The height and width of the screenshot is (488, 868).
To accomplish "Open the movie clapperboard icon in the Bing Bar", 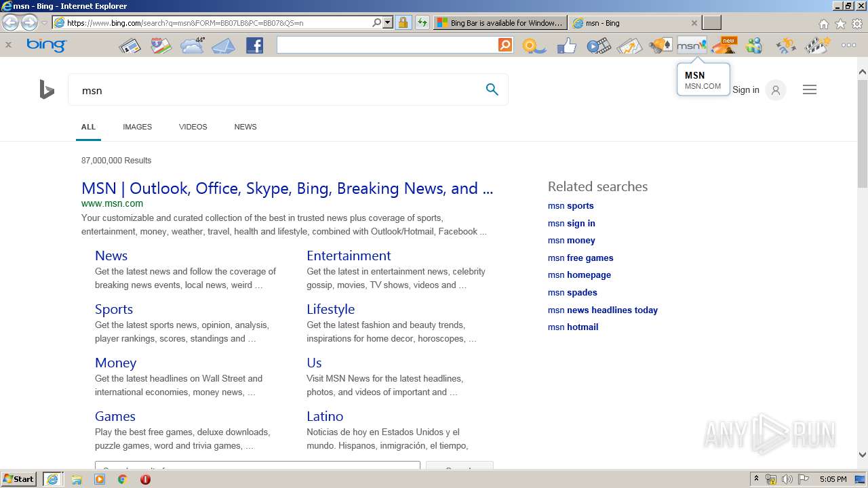I will pyautogui.click(x=817, y=45).
